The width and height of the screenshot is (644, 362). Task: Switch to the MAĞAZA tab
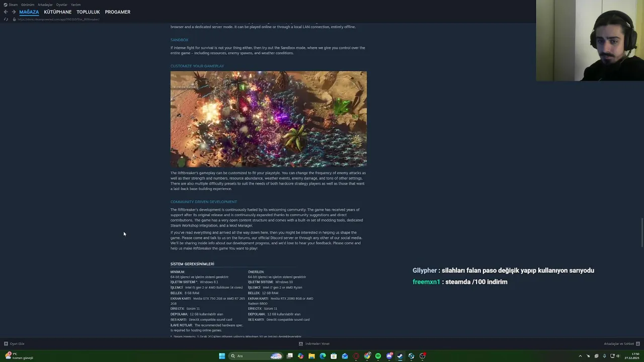coord(29,12)
